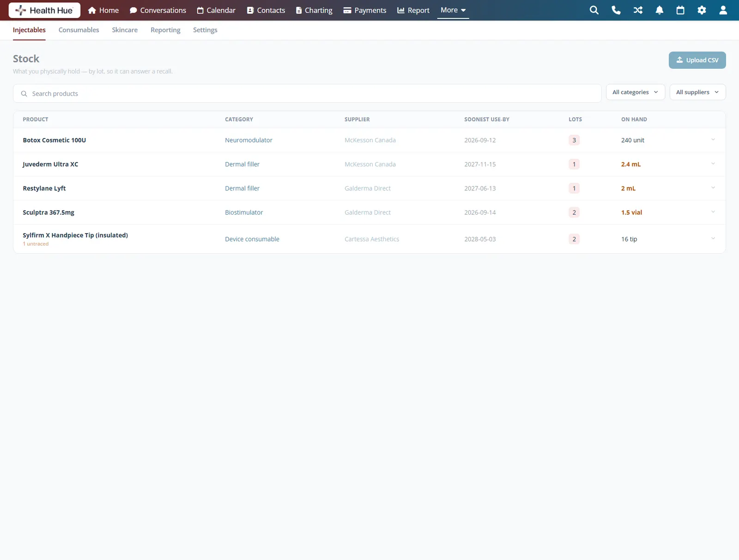Screen dimensions: 739x560
Task: Click the Botox Cosmetic 100U product name
Action: coord(55,140)
